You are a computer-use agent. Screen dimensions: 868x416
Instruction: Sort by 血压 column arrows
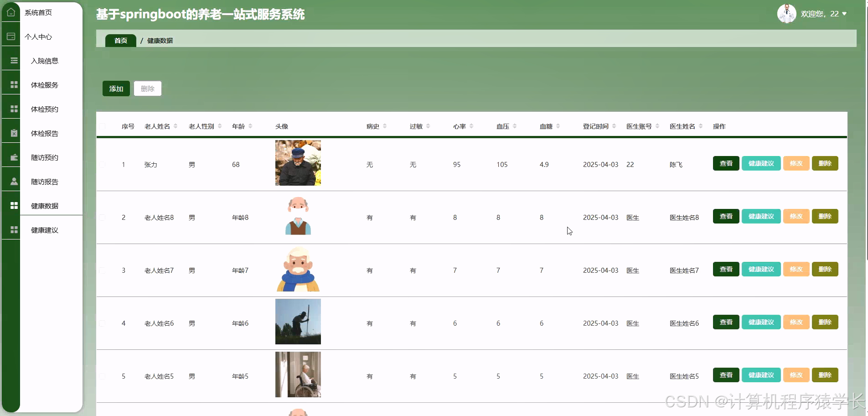[x=515, y=126]
